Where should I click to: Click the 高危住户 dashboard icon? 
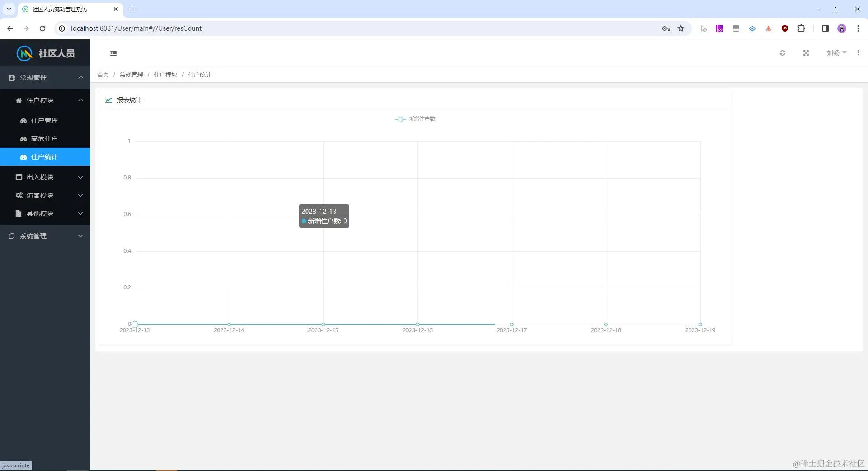(24, 139)
